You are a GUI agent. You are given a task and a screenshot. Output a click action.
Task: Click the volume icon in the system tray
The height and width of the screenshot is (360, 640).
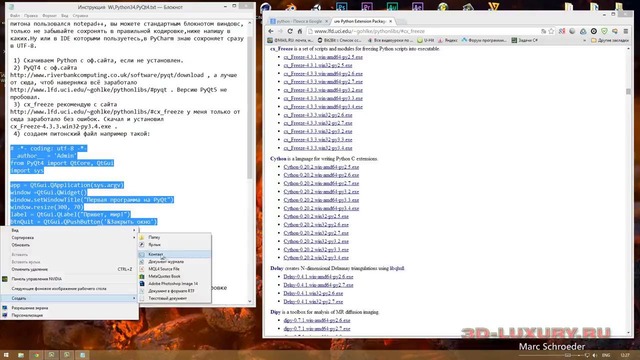(595, 356)
